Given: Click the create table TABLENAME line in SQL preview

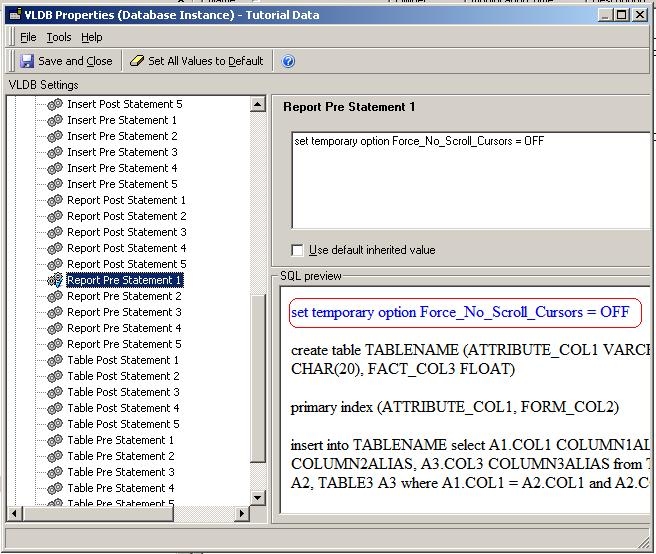Looking at the screenshot, I should pos(470,350).
